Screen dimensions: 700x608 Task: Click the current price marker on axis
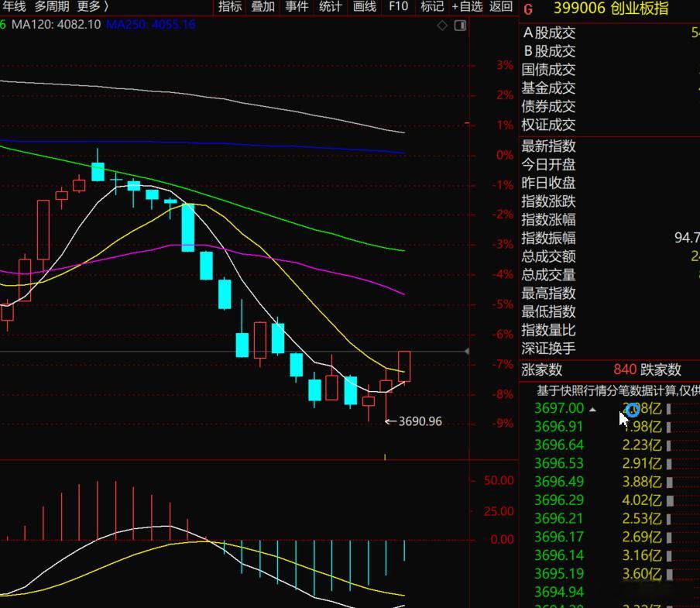[x=466, y=352]
